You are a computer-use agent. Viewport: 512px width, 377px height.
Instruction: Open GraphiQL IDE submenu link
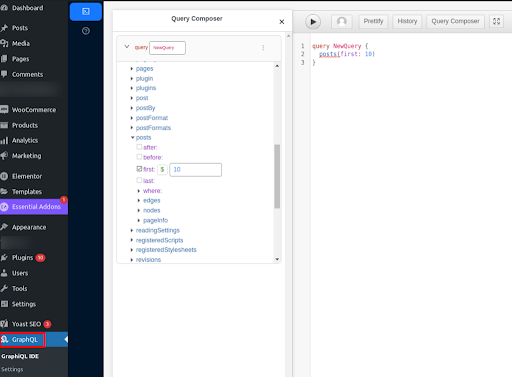(x=20, y=356)
